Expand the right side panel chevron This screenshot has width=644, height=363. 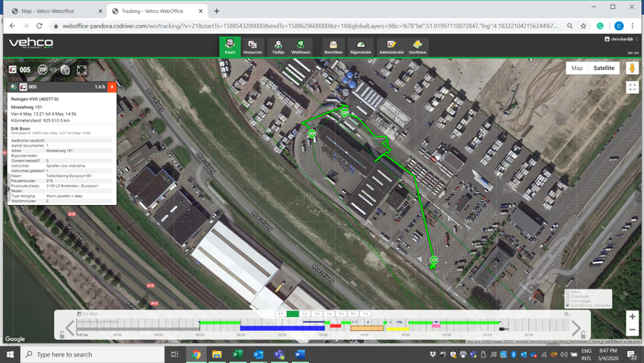(x=639, y=189)
